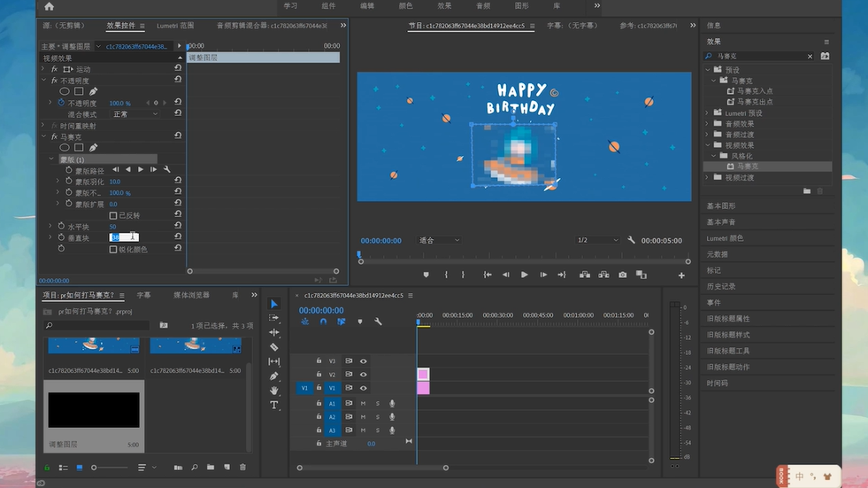Screen dimensions: 868x488
Task: Open the 基本图形 panel
Action: (721, 205)
